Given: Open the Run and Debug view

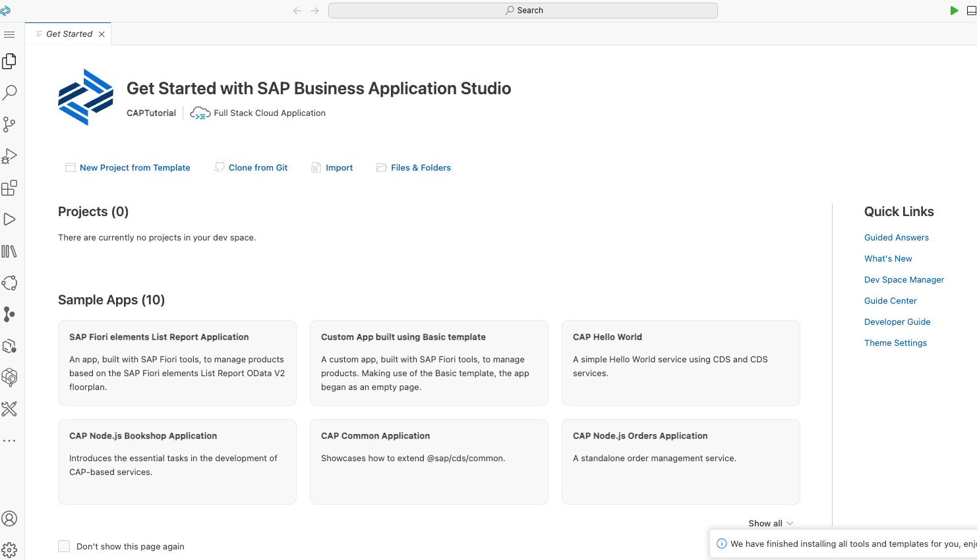Looking at the screenshot, I should click(9, 156).
